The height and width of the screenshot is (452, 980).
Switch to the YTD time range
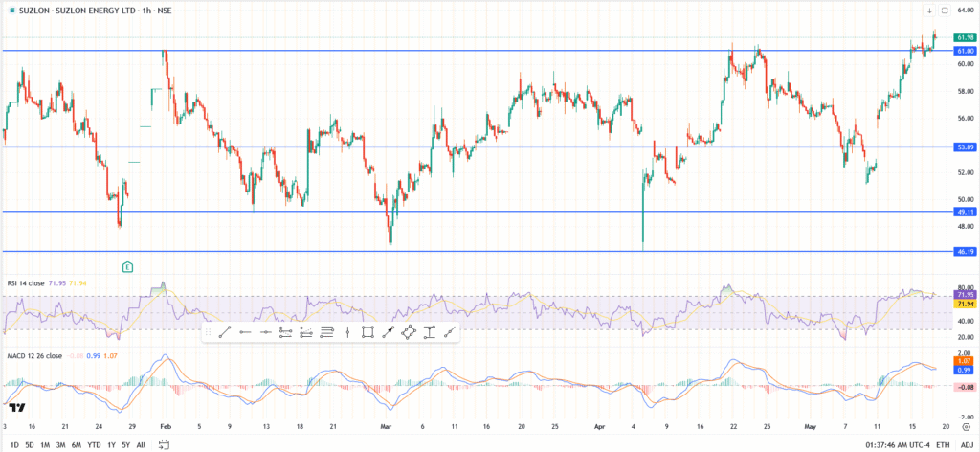click(x=94, y=445)
